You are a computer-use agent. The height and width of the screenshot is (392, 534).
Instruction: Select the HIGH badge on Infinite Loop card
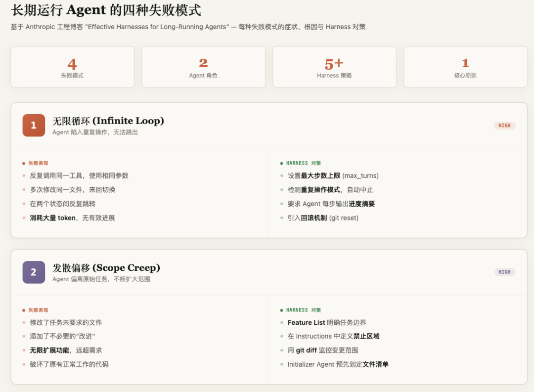[x=504, y=126]
